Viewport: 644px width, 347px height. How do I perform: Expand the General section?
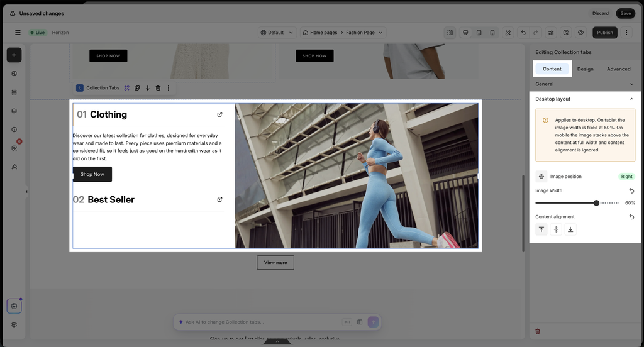(586, 84)
